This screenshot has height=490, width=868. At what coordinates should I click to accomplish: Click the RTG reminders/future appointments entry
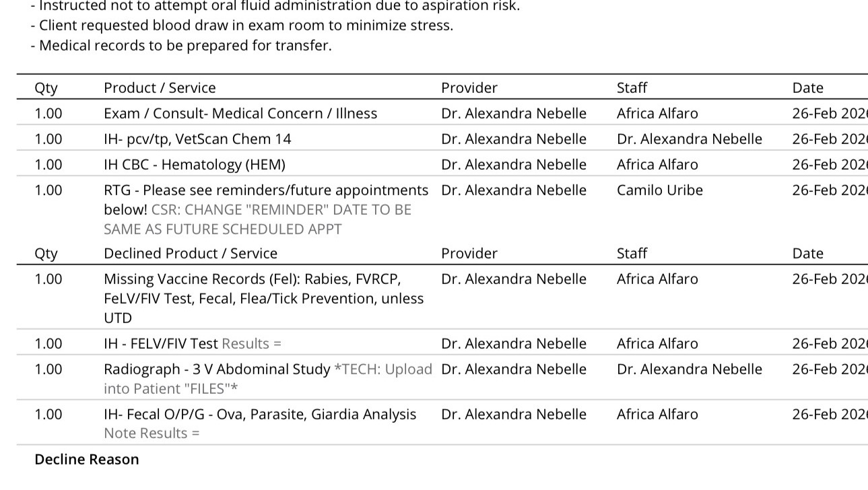(x=265, y=190)
